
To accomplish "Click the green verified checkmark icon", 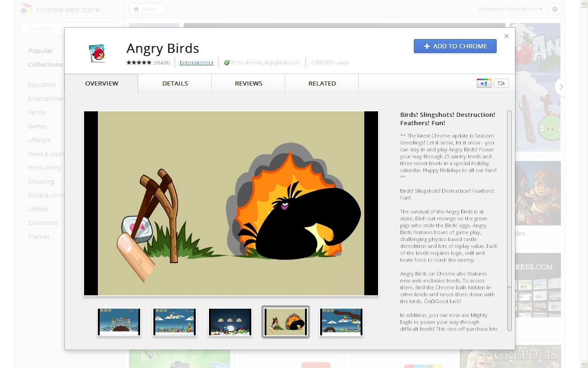I will pyautogui.click(x=226, y=63).
